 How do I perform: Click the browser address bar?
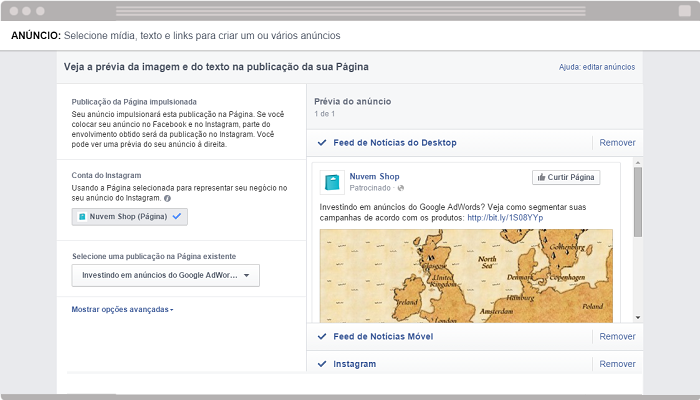(x=350, y=11)
